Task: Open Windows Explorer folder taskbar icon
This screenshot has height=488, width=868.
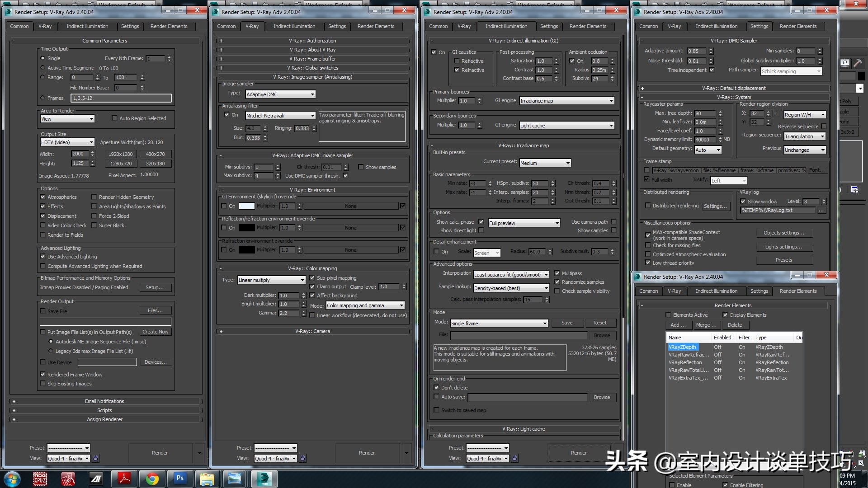Action: click(x=207, y=479)
